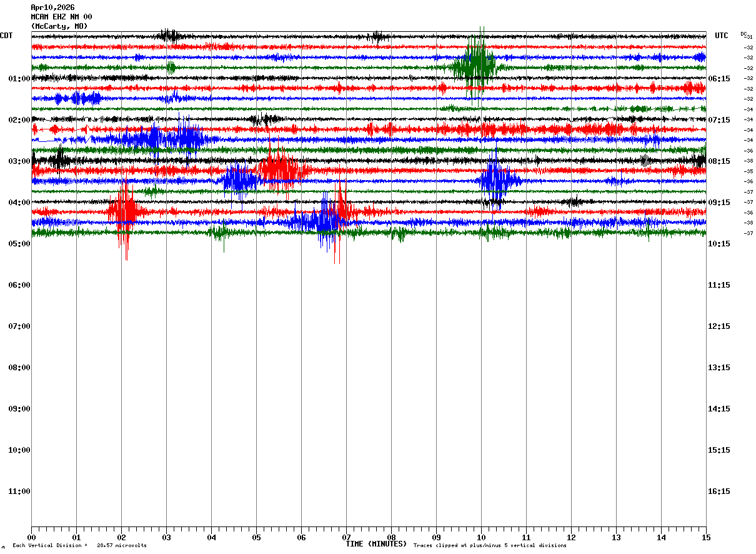Click minute tick label 14 on time axis
Image resolution: width=756 pixels, height=554 pixels.
pos(661,537)
